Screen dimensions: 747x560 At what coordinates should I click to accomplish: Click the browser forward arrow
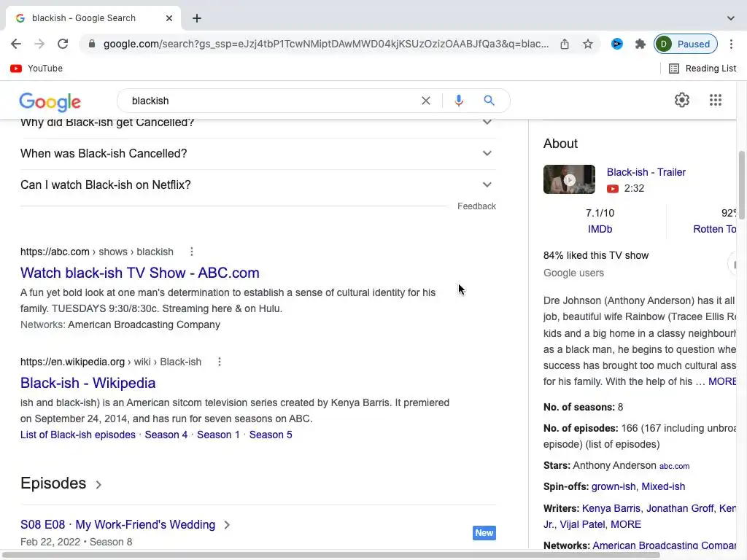(x=39, y=44)
